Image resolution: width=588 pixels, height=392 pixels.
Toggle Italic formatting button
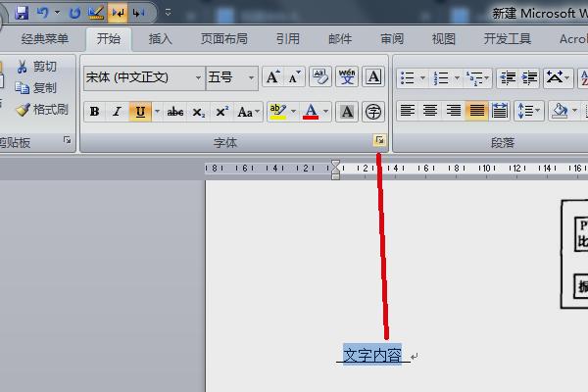118,112
